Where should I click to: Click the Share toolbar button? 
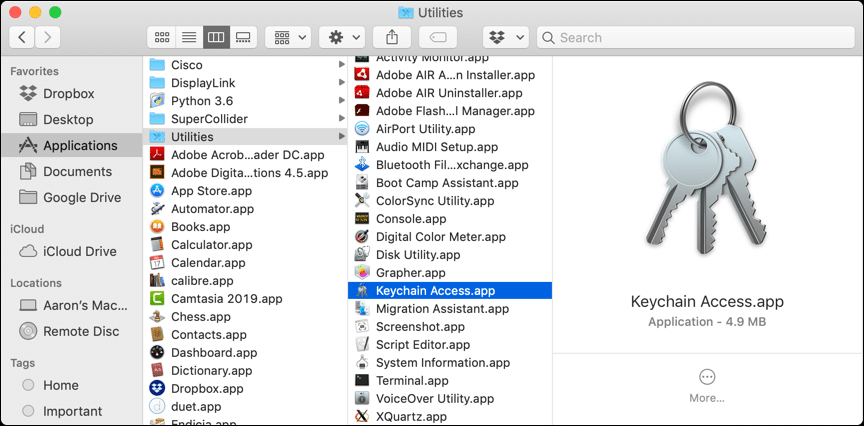(390, 37)
